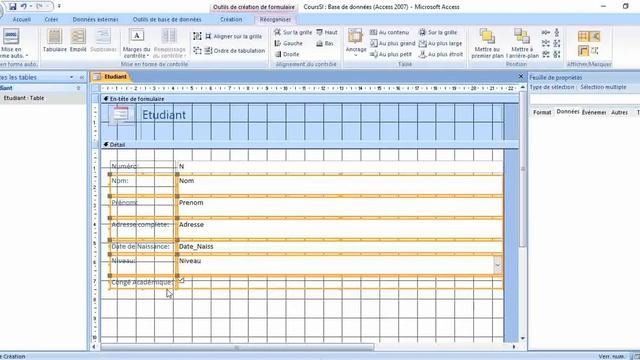Click the Détail section bar
This screenshot has width=640, height=360.
[309, 144]
